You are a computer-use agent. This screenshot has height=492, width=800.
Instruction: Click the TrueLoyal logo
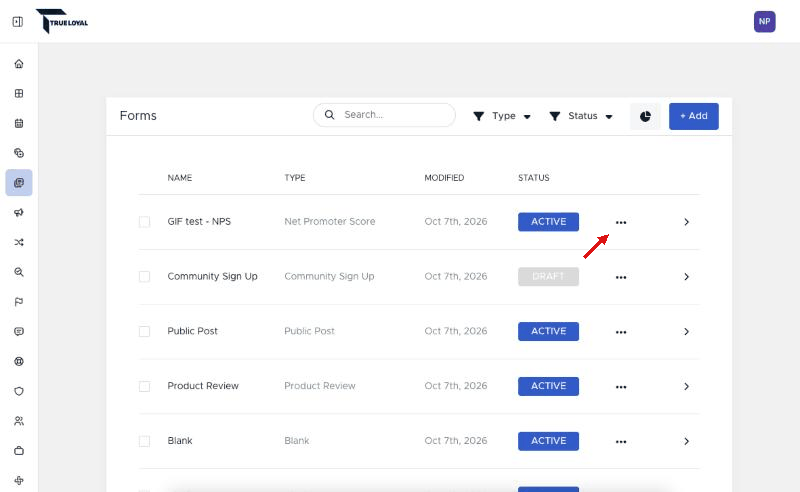tap(62, 21)
